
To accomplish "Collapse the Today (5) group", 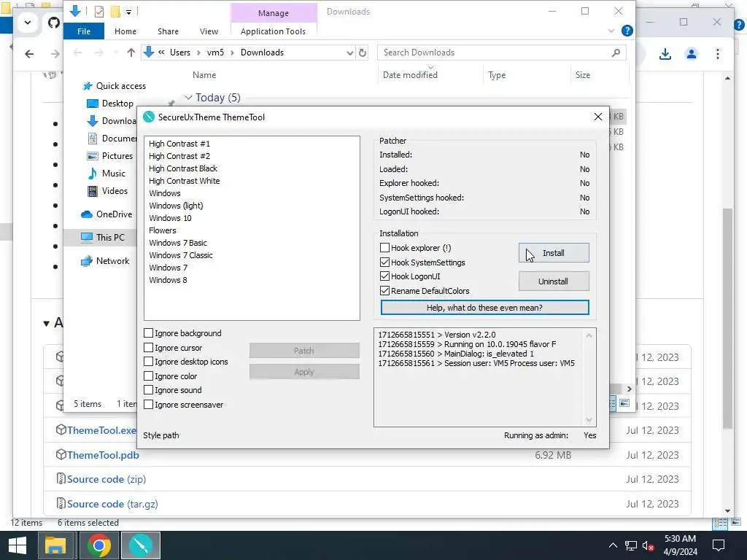I will [188, 97].
